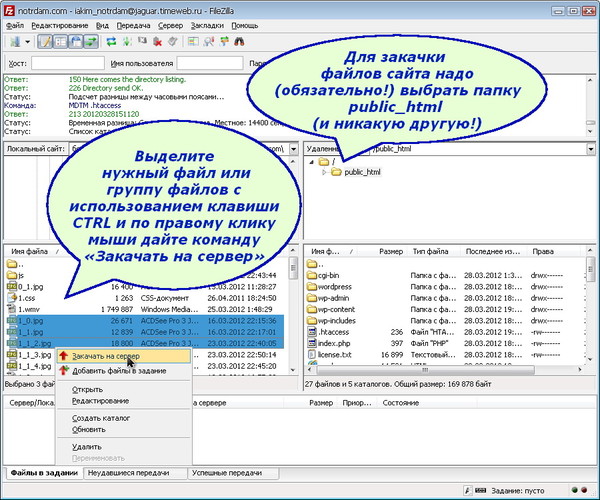Viewport: 600px width, 500px height.
Task: Sort local list by Имя файла column
Action: pos(31,251)
